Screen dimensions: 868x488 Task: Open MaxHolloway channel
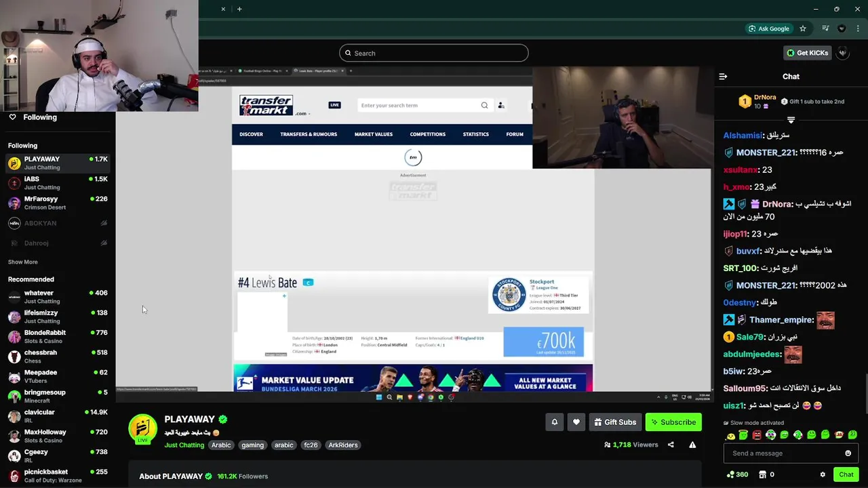point(58,436)
